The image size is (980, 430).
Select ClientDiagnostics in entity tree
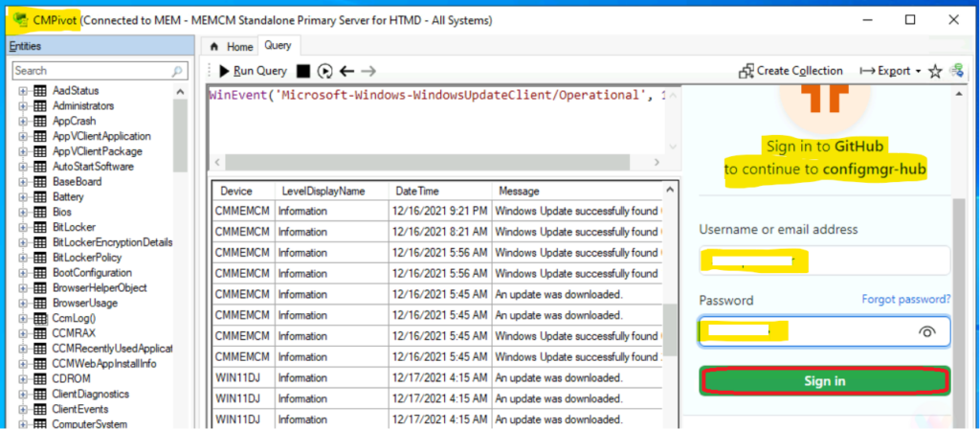pyautogui.click(x=91, y=395)
